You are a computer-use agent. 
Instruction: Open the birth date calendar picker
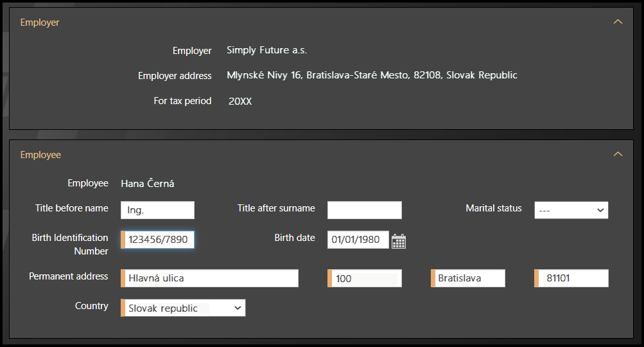(399, 241)
